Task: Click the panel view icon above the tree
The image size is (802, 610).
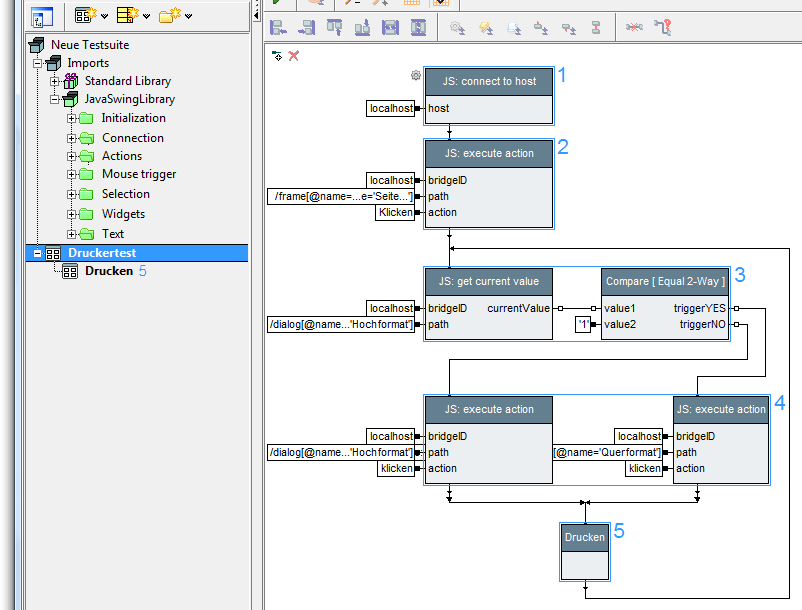Action: (x=42, y=16)
